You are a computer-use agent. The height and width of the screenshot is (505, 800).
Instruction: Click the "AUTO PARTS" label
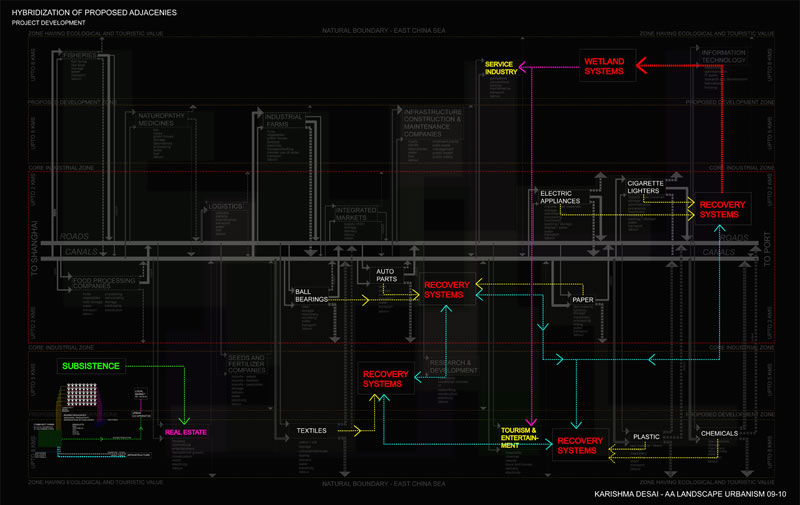point(386,275)
